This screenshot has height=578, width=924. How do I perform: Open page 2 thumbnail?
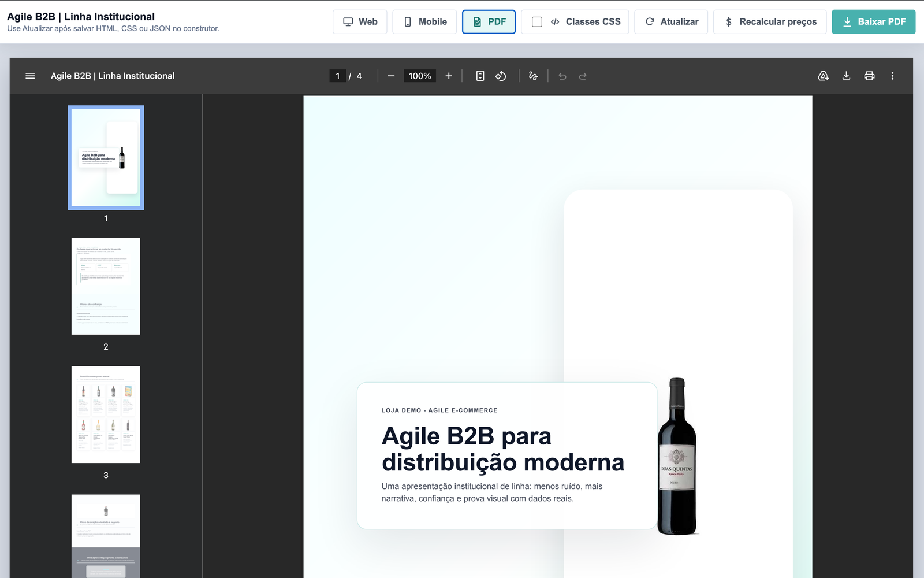[106, 286]
